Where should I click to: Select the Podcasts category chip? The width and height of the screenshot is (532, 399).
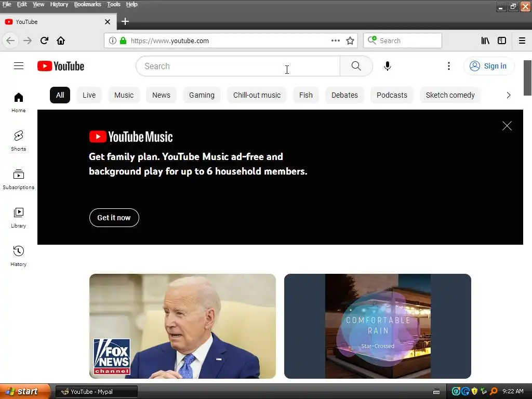pyautogui.click(x=392, y=95)
